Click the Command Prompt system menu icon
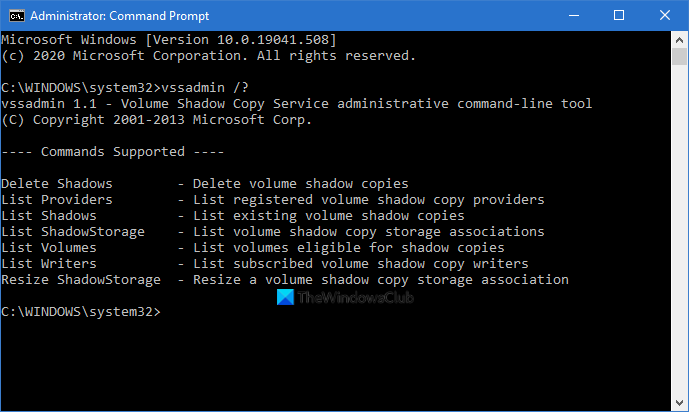The image size is (689, 412). coord(14,15)
